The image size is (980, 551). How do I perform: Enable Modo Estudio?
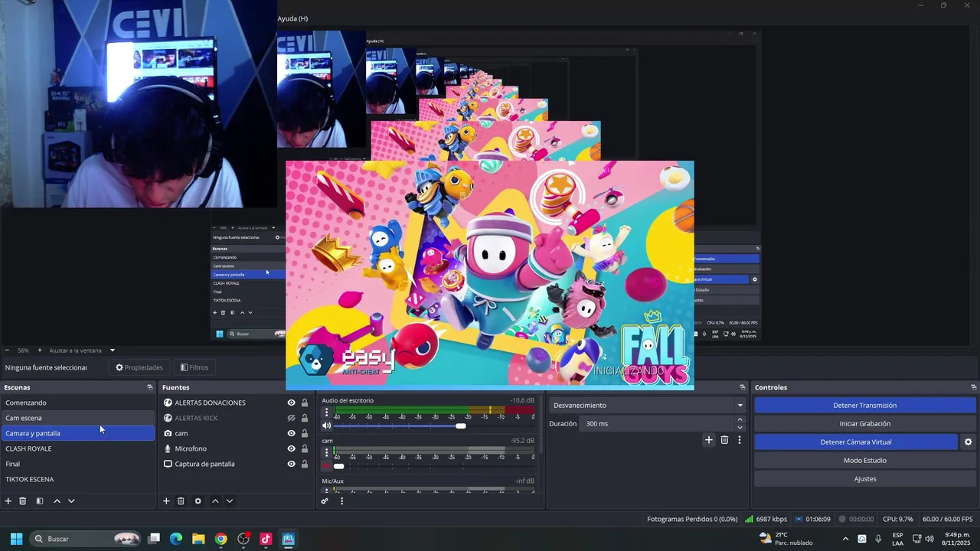864,461
